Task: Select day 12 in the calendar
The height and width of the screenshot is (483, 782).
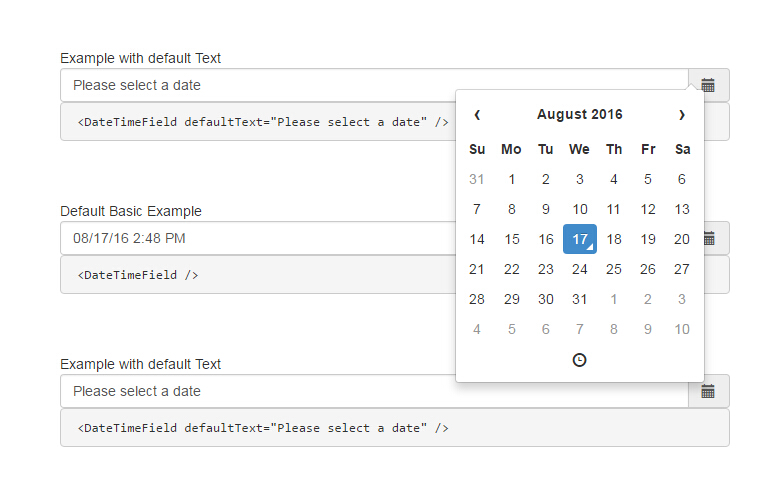Action: click(x=648, y=210)
